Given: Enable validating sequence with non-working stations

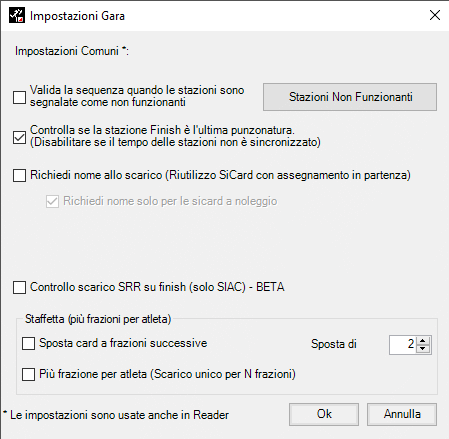Looking at the screenshot, I should (19, 97).
